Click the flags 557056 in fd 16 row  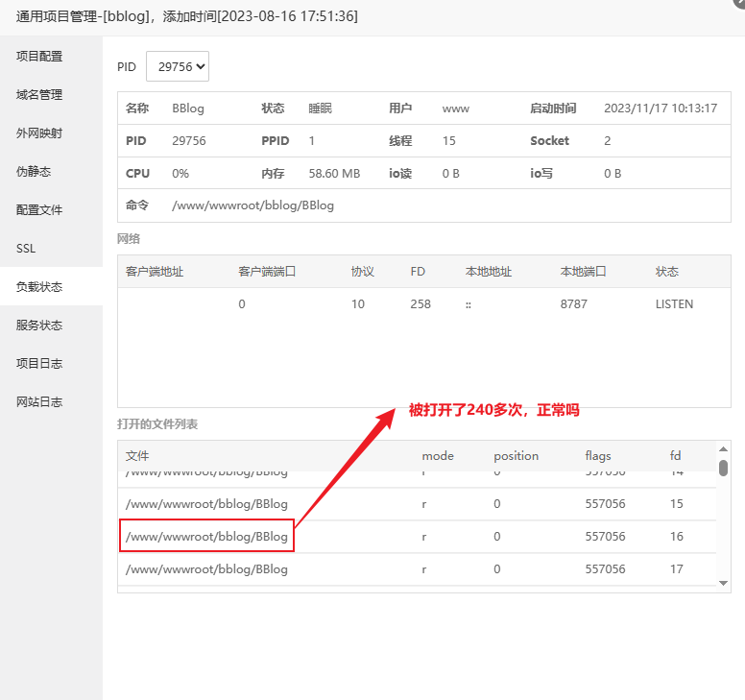[x=605, y=537]
